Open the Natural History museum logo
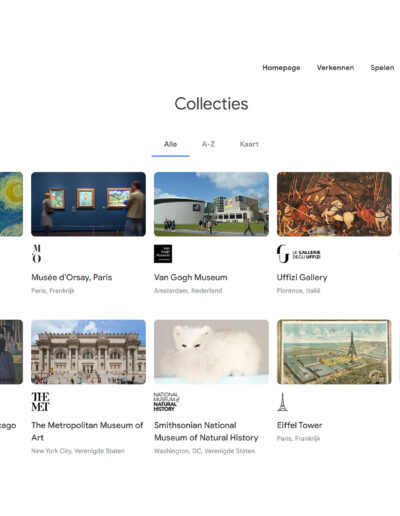Viewport: 400px width, 516px height. tap(166, 401)
